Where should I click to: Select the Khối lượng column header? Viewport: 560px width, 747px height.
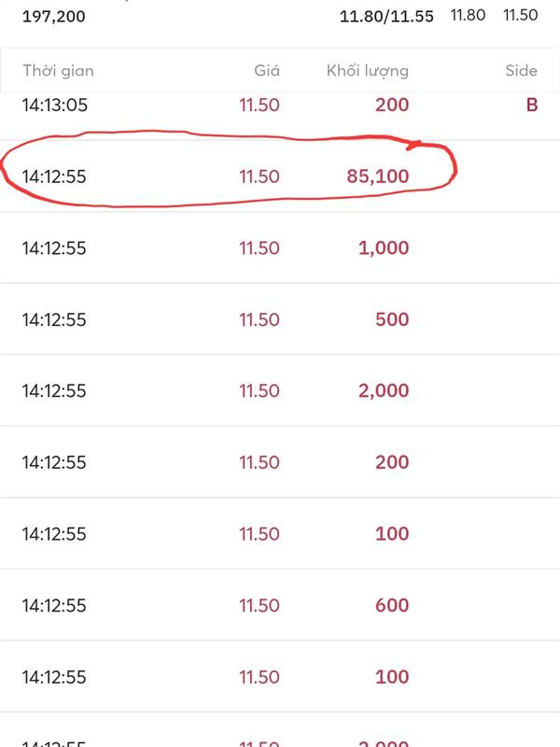(x=368, y=71)
